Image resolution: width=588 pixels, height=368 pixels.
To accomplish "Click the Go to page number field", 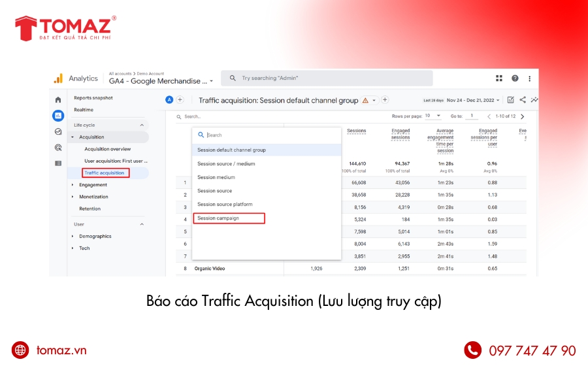I will pyautogui.click(x=472, y=116).
